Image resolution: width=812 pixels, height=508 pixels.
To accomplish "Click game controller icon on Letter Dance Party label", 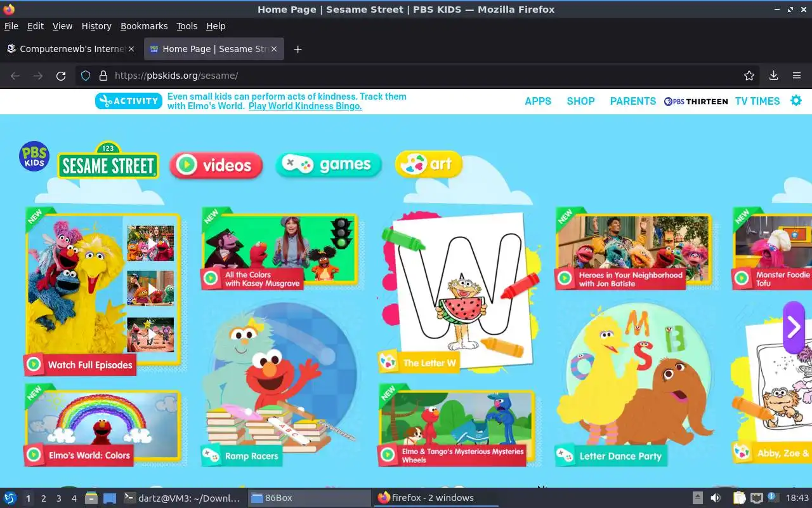I will tap(565, 455).
